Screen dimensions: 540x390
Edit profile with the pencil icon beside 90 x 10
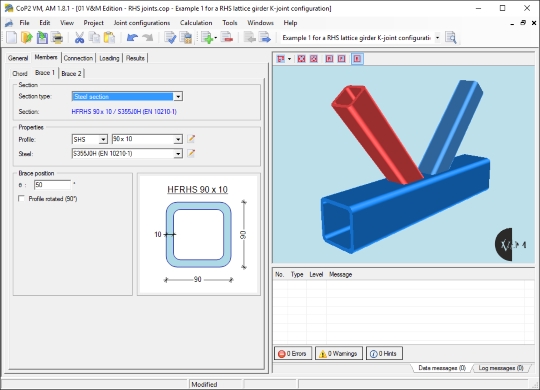pyautogui.click(x=191, y=139)
